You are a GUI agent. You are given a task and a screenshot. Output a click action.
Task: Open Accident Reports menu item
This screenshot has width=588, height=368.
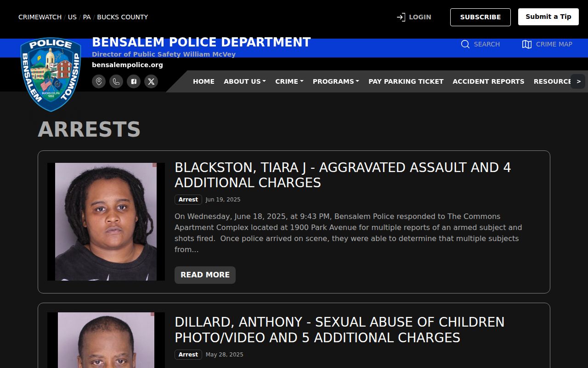click(488, 81)
